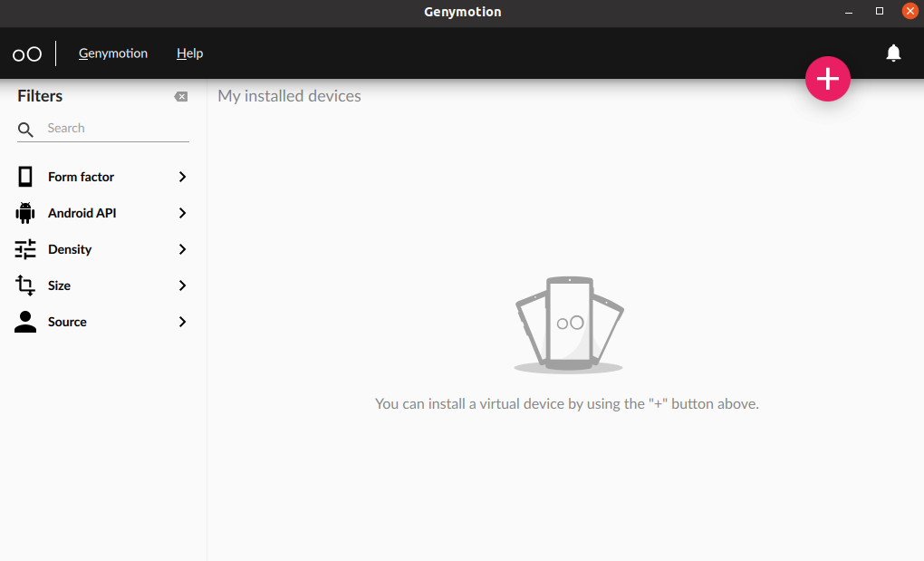Click the Android API robot icon
This screenshot has width=924, height=561.
tap(25, 213)
